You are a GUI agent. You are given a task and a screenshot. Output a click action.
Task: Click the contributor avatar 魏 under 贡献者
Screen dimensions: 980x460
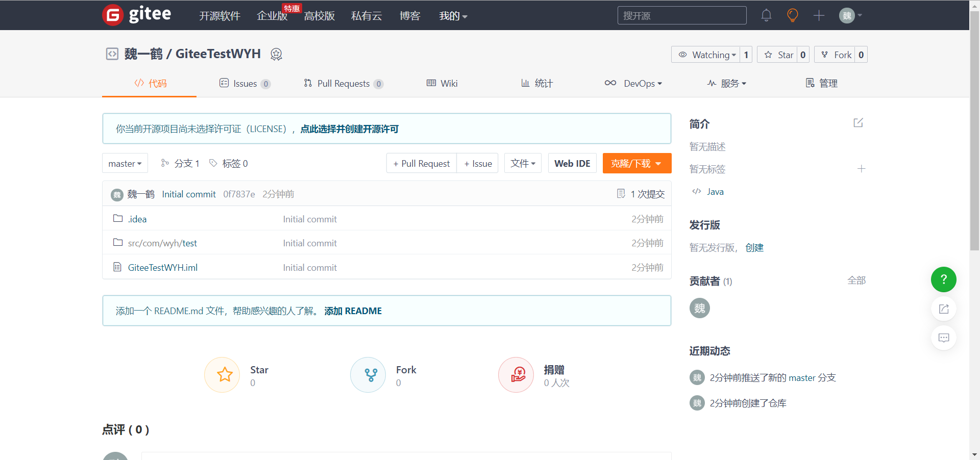pos(700,308)
